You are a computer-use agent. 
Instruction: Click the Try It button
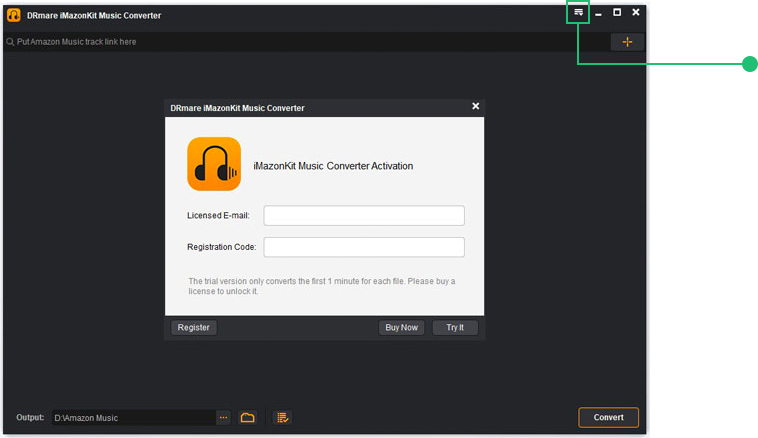[x=455, y=327]
